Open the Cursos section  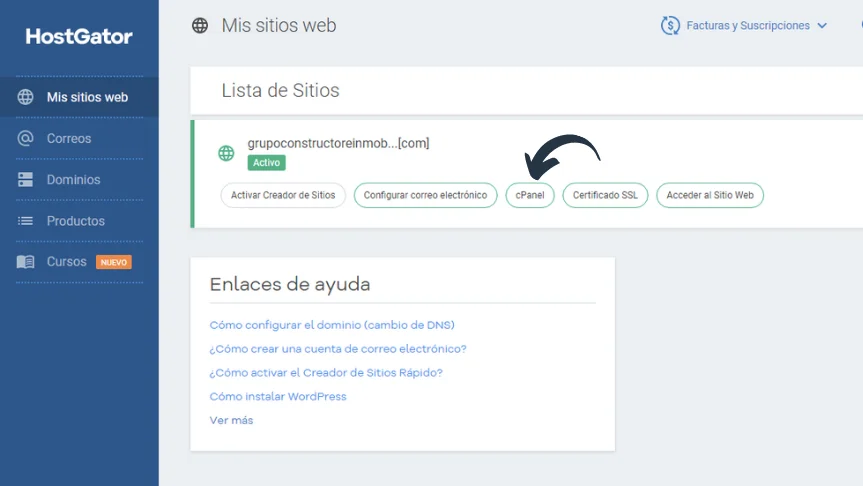[67, 261]
